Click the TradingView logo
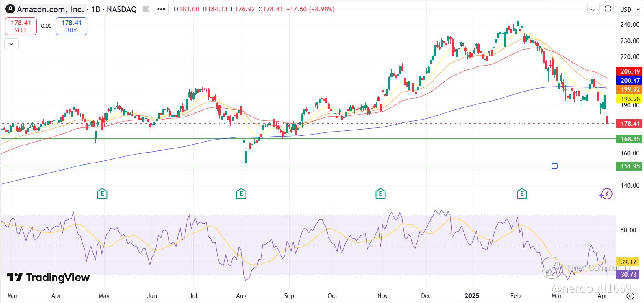The width and height of the screenshot is (644, 303). [48, 278]
